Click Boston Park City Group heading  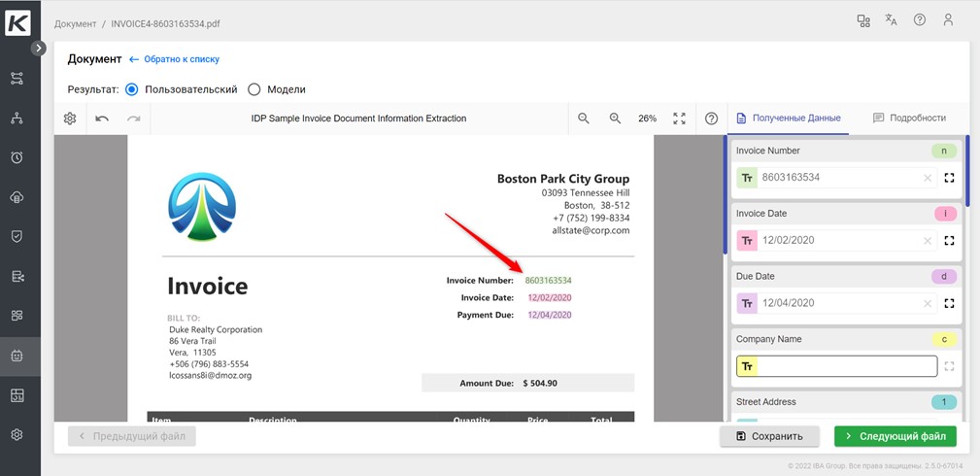pos(563,179)
